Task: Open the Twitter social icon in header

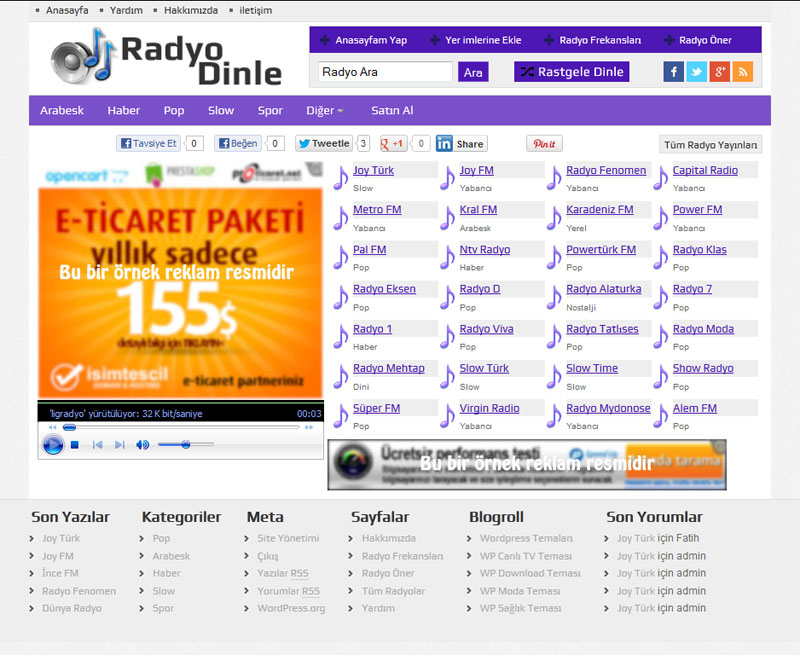Action: pos(696,72)
